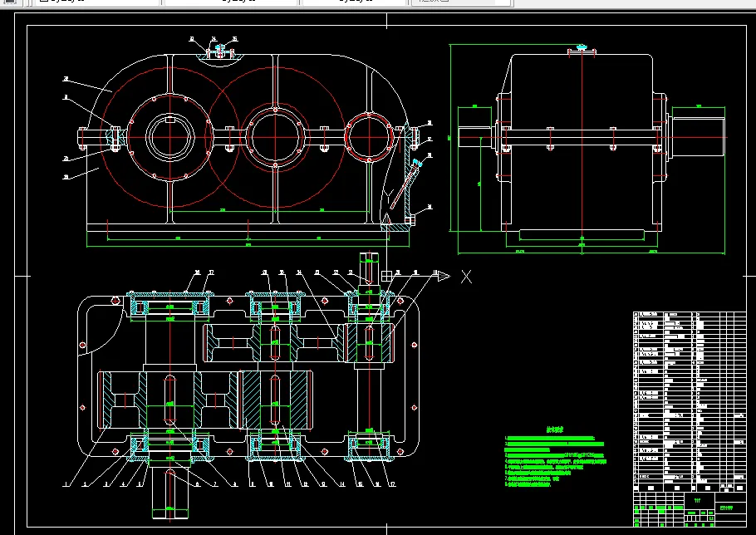Select the overall height dimension left of side view
This screenshot has height=535, width=756.
450,138
